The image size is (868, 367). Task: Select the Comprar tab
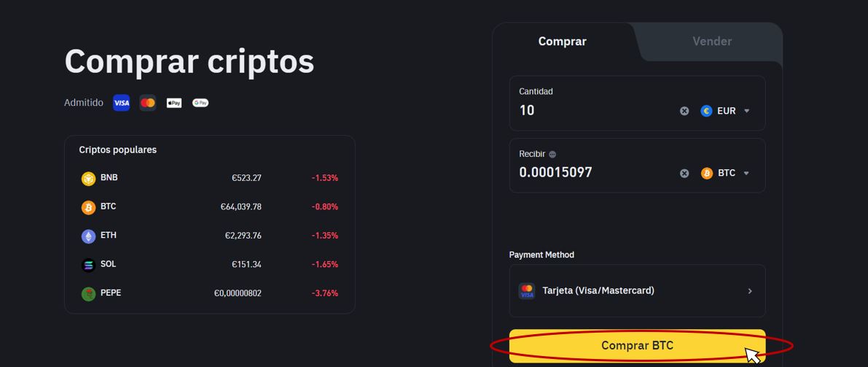click(x=562, y=42)
